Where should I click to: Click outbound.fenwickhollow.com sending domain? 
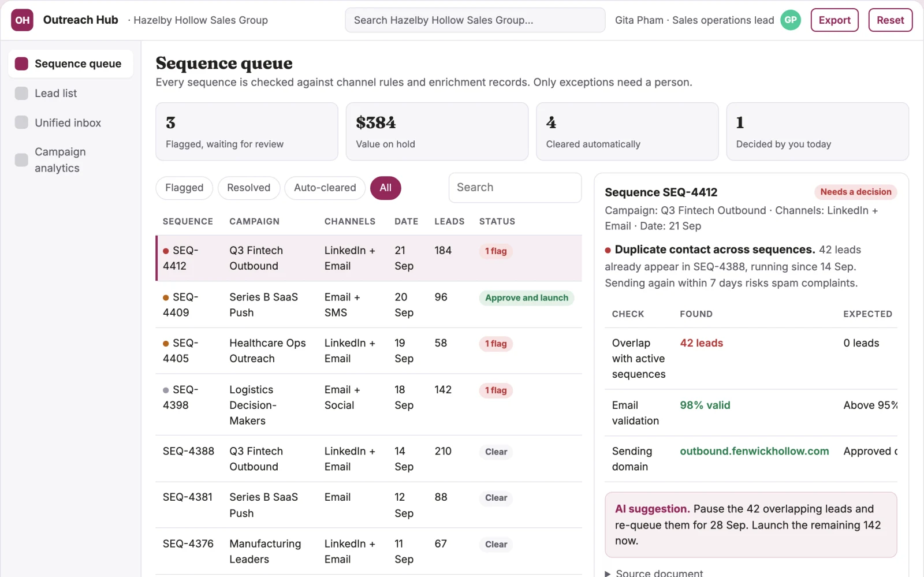coord(754,452)
